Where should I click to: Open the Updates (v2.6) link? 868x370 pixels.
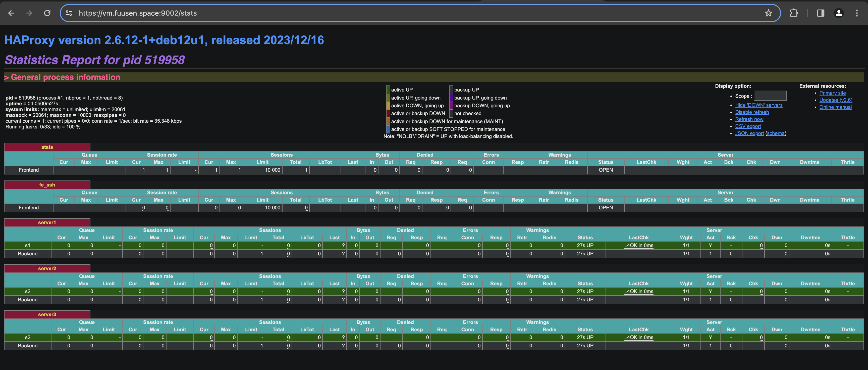coord(836,100)
